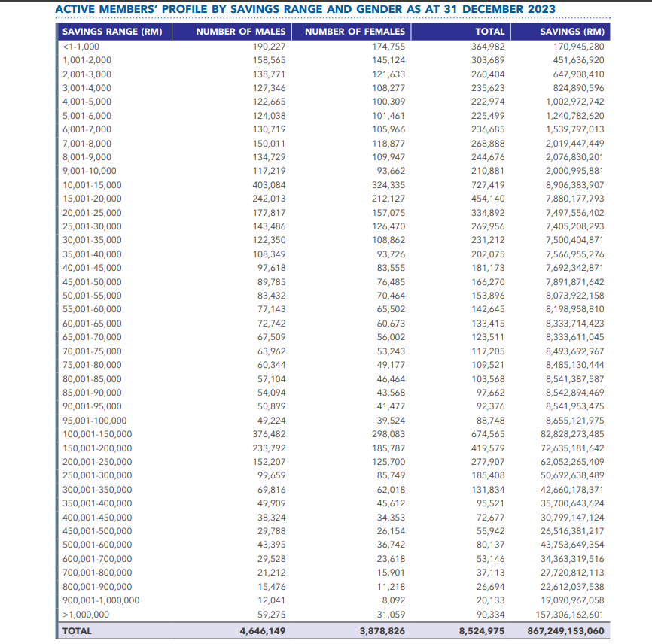652x644 pixels.
Task: Click the SAVINGS RANGE (RM) column header
Action: tap(112, 32)
